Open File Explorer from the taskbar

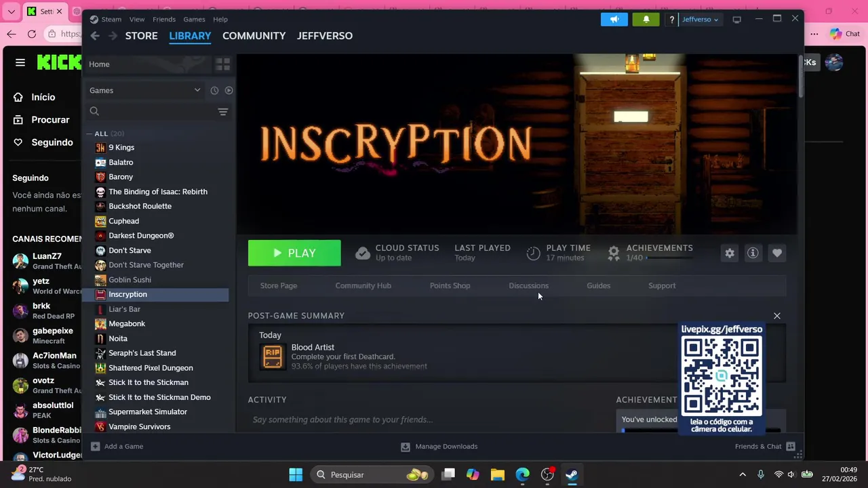pyautogui.click(x=498, y=474)
